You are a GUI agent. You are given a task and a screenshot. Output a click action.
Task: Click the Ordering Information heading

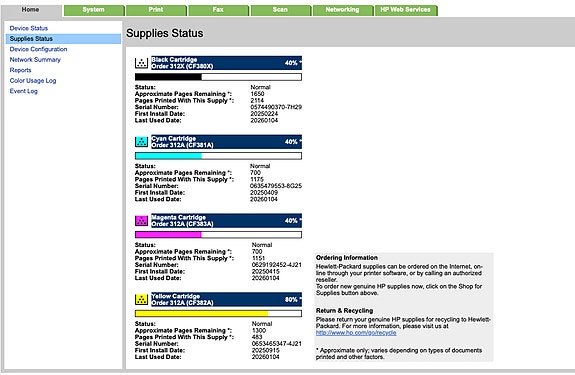pos(347,258)
